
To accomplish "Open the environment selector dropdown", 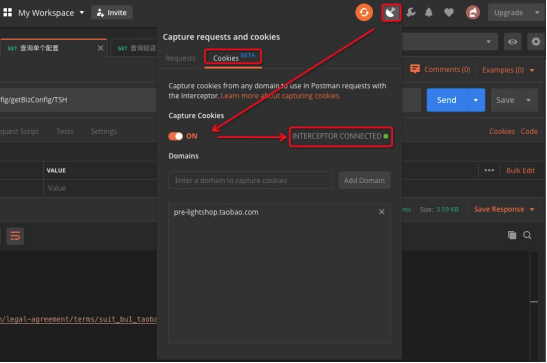I will click(x=488, y=42).
